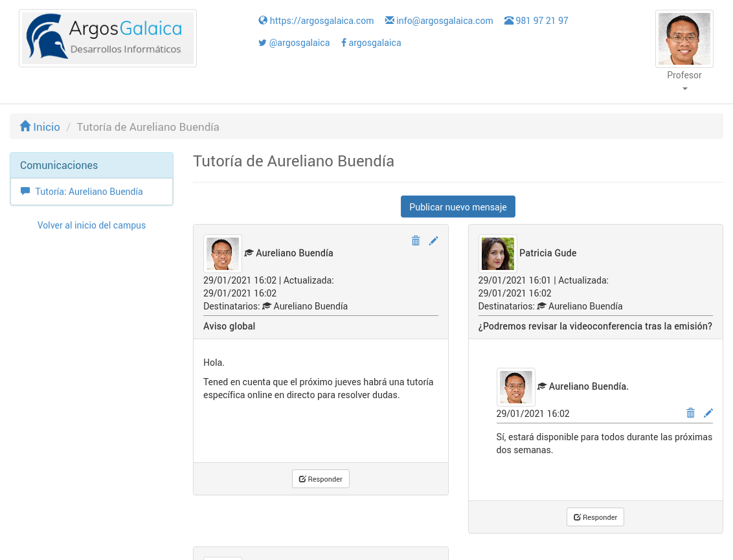Click the Patricia Gude author name
The height and width of the screenshot is (560, 733).
[x=548, y=253]
